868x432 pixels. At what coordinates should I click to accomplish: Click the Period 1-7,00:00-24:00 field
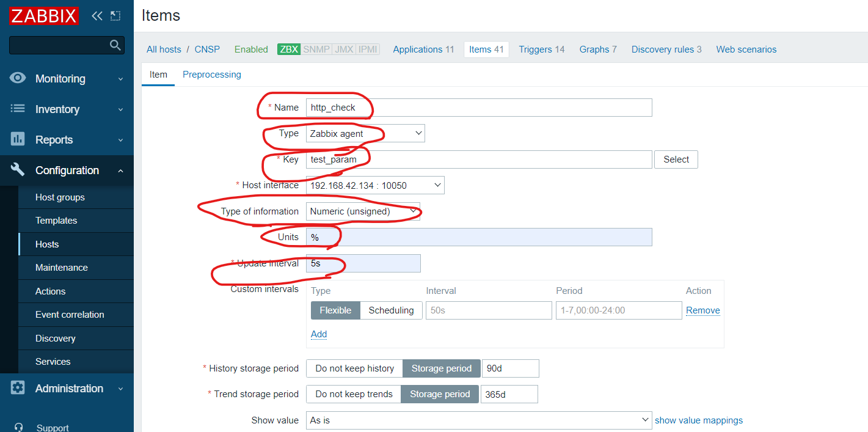[619, 310]
